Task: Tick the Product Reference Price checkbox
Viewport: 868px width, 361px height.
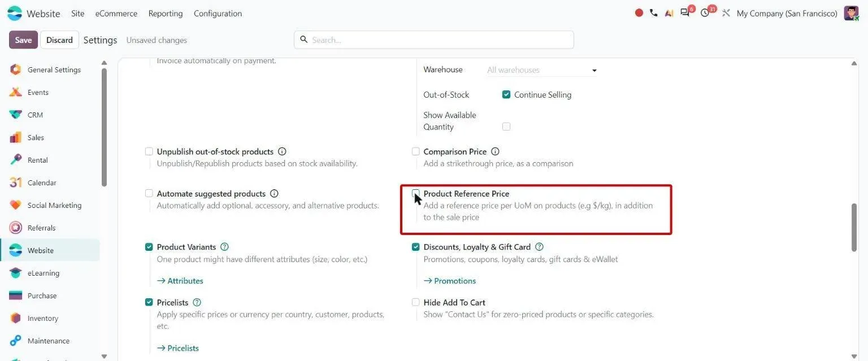Action: [x=416, y=193]
